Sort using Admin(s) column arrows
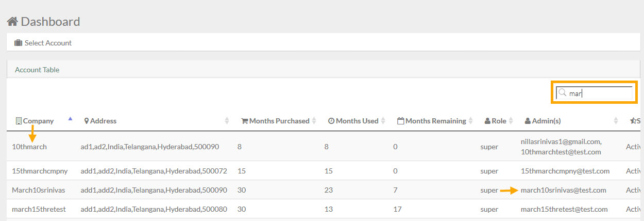The height and width of the screenshot is (221, 644). pyautogui.click(x=616, y=121)
